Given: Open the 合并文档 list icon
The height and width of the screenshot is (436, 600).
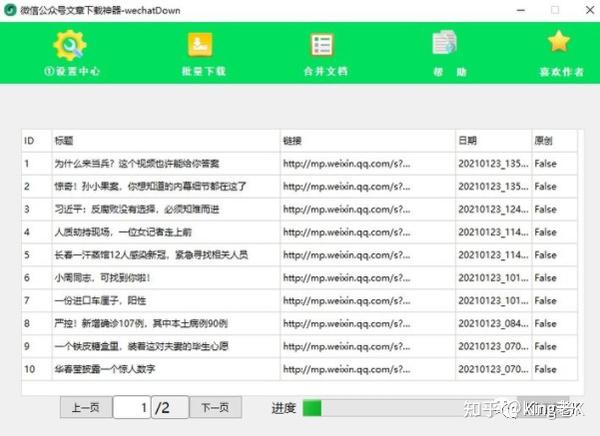Looking at the screenshot, I should (322, 45).
